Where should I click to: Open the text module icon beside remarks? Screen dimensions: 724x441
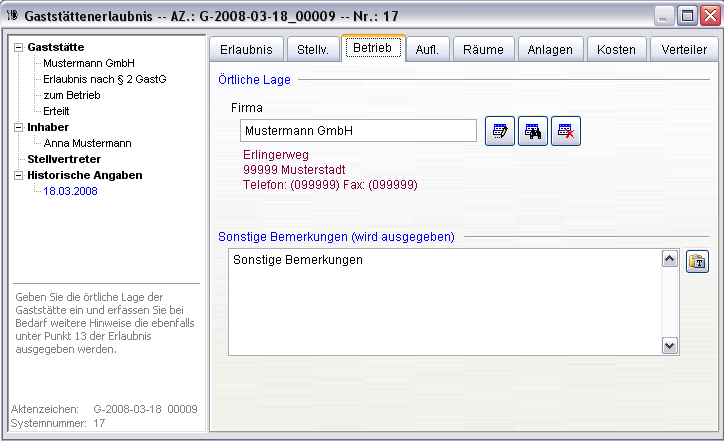tap(697, 262)
